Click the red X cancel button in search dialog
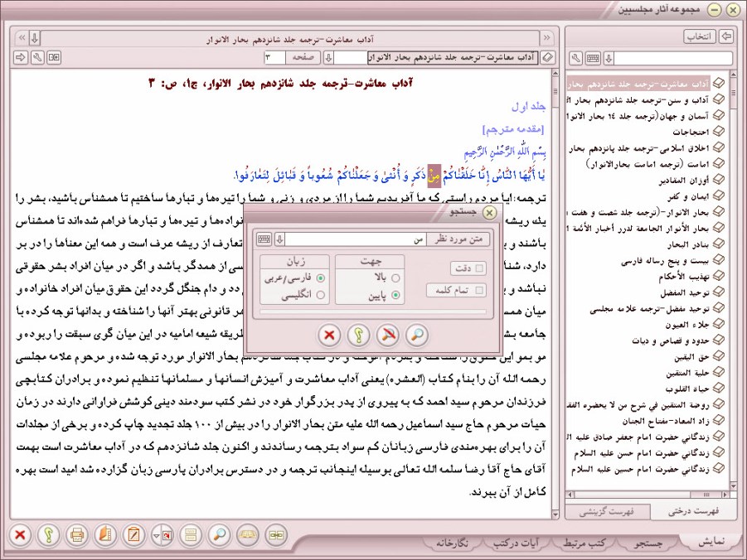This screenshot has width=747, height=560. 329,335
